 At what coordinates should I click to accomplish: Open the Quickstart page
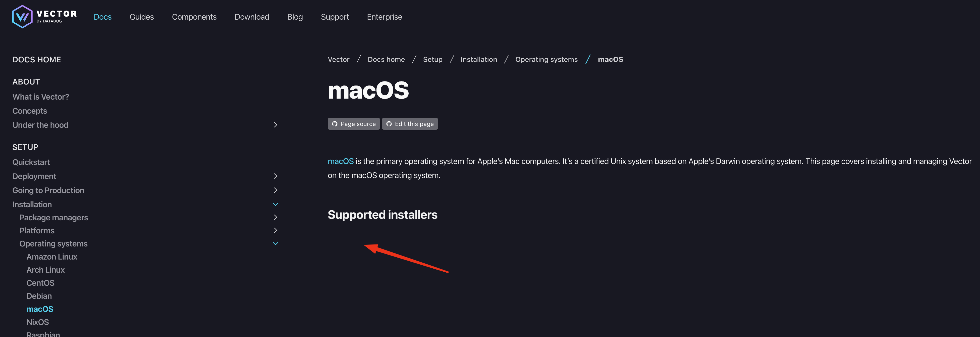click(x=31, y=162)
